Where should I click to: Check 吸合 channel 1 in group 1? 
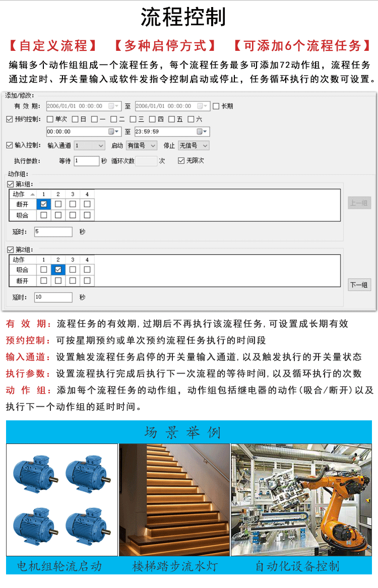click(x=43, y=215)
